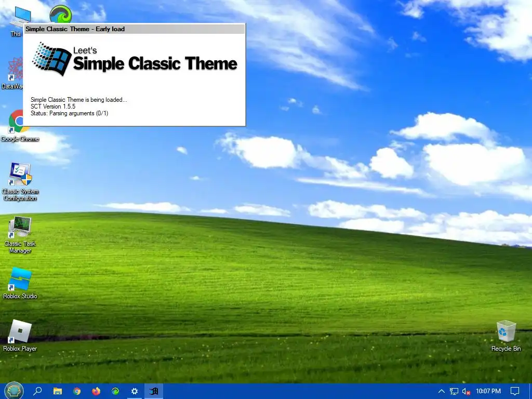Click the muted volume tray icon
The height and width of the screenshot is (399, 532).
(x=467, y=391)
